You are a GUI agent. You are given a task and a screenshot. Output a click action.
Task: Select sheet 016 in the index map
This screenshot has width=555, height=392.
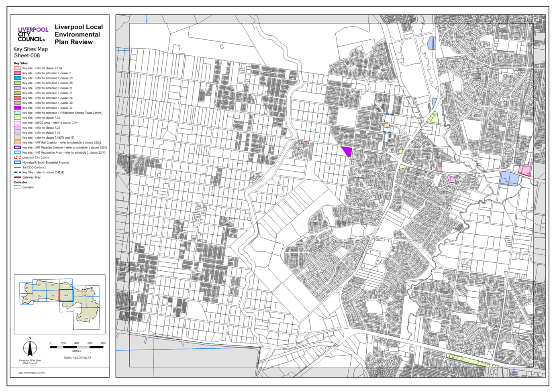pos(86,319)
